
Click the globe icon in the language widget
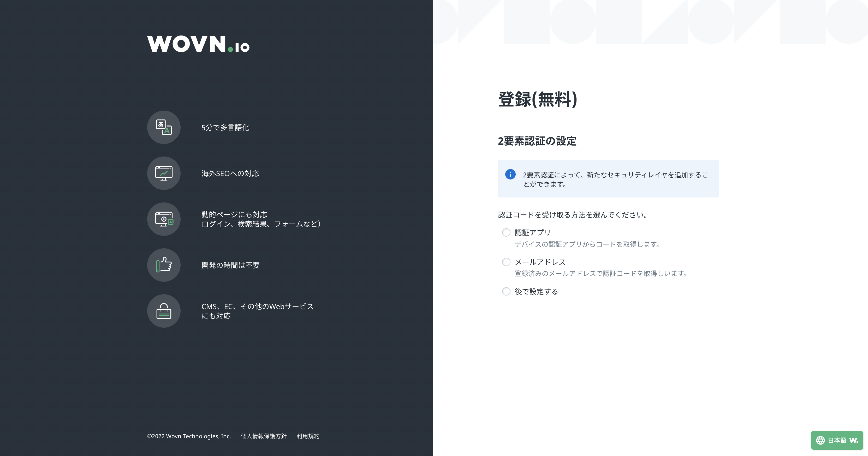coord(820,440)
